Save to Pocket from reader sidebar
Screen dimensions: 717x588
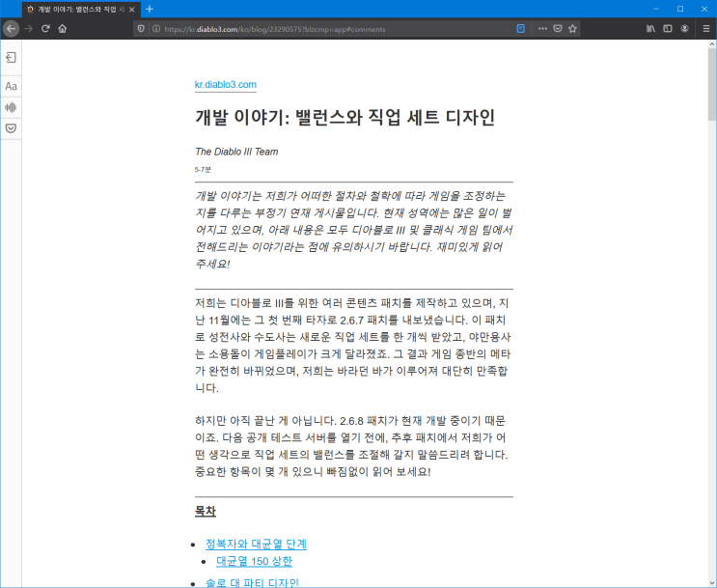[11, 128]
